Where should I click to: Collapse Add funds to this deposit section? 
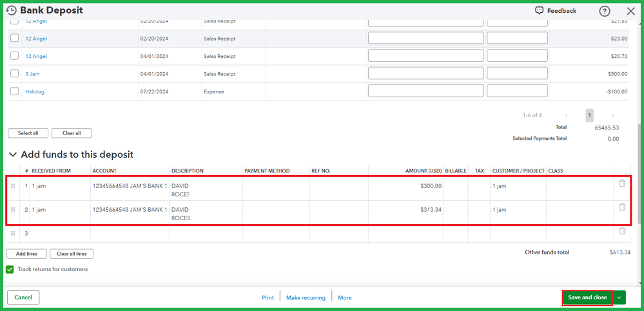[x=13, y=155]
